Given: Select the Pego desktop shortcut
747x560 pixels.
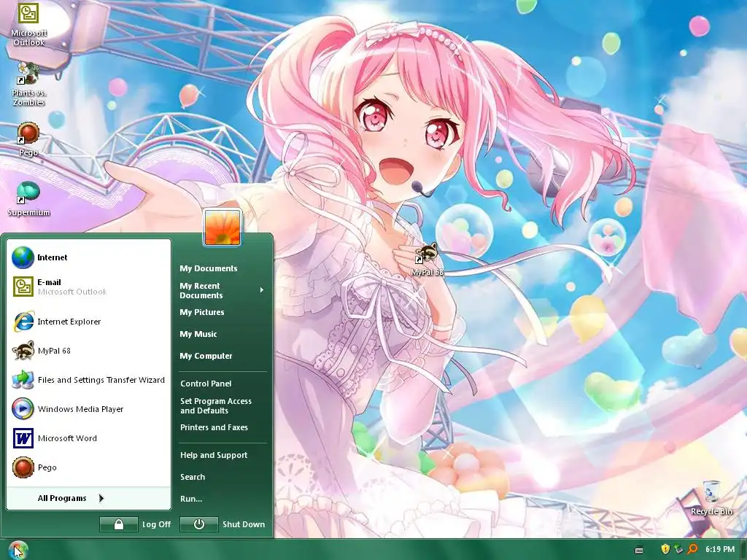Looking at the screenshot, I should [28, 139].
